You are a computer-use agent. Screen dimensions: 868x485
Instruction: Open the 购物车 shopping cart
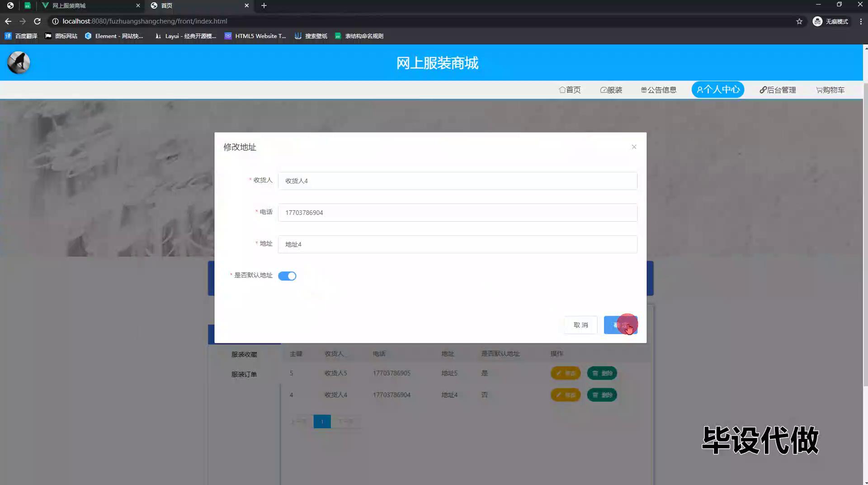point(830,90)
